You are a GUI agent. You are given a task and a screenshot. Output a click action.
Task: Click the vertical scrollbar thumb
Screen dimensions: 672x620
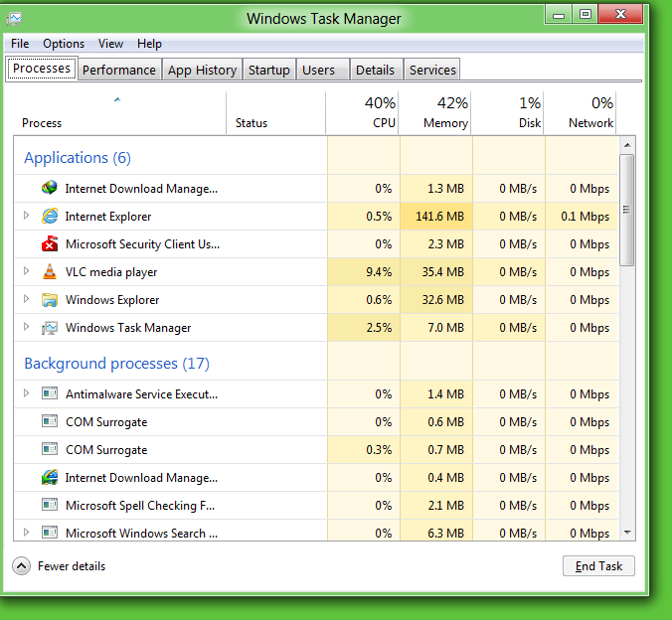627,210
